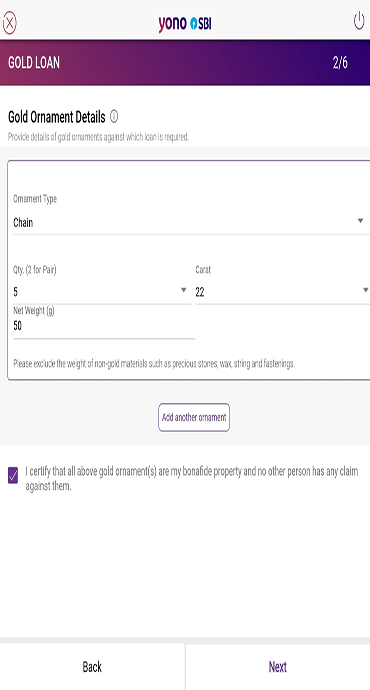Click the carat value 22
This screenshot has height=690, width=370.
pos(200,292)
